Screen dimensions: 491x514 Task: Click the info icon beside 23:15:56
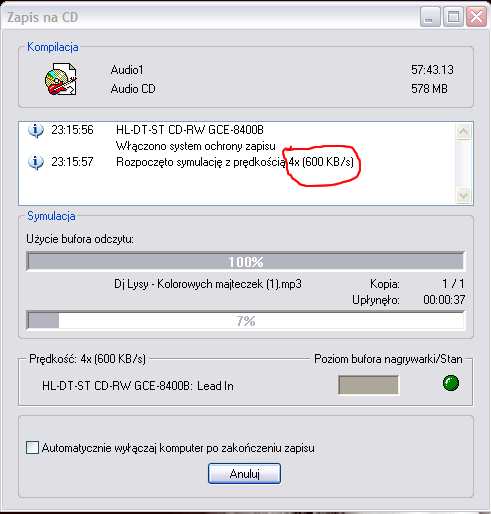click(36, 130)
